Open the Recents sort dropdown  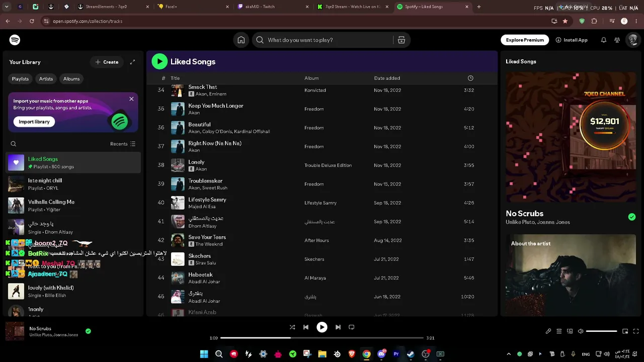tap(123, 144)
